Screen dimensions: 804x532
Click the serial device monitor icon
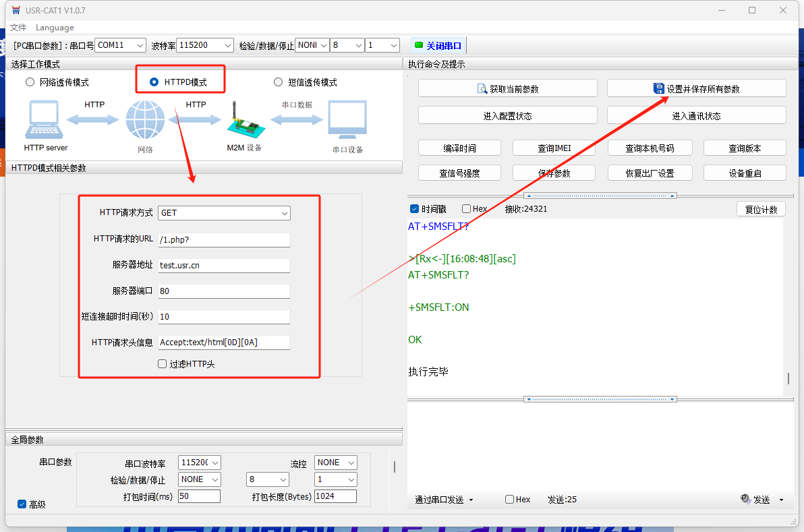347,119
